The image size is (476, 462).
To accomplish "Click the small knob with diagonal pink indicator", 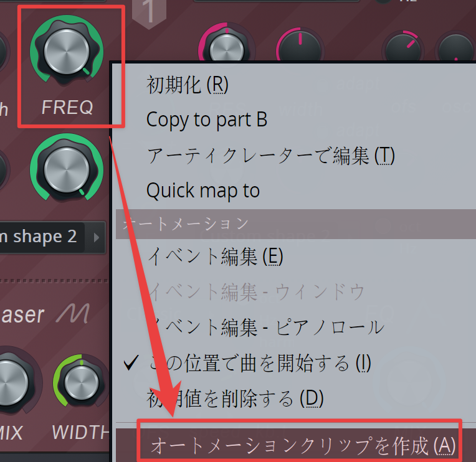I will click(402, 46).
